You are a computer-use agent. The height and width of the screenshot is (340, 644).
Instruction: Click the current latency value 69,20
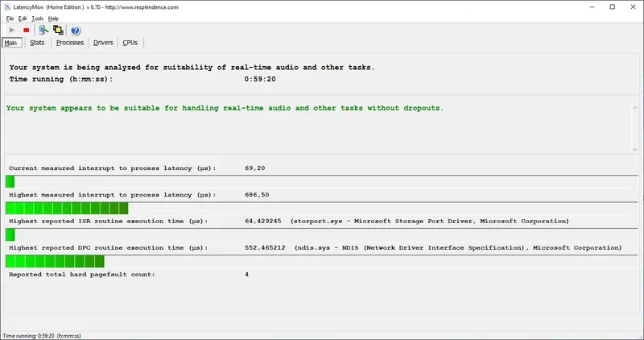point(255,168)
